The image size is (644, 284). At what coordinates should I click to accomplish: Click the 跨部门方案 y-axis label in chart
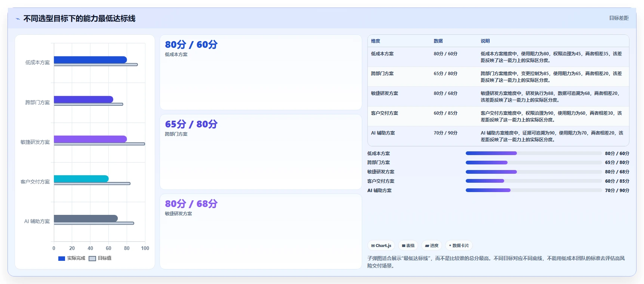(37, 102)
